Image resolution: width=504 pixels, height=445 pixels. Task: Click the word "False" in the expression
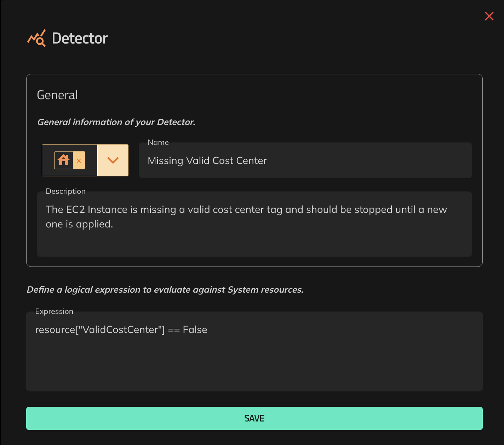[x=195, y=330]
